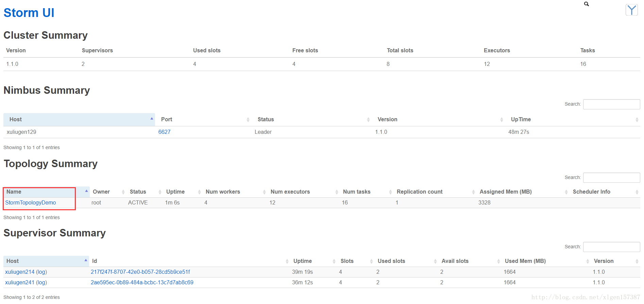Viewport: 644px width, 304px height.
Task: Click supervisor ID starting with 2ae595ec
Action: (142, 283)
